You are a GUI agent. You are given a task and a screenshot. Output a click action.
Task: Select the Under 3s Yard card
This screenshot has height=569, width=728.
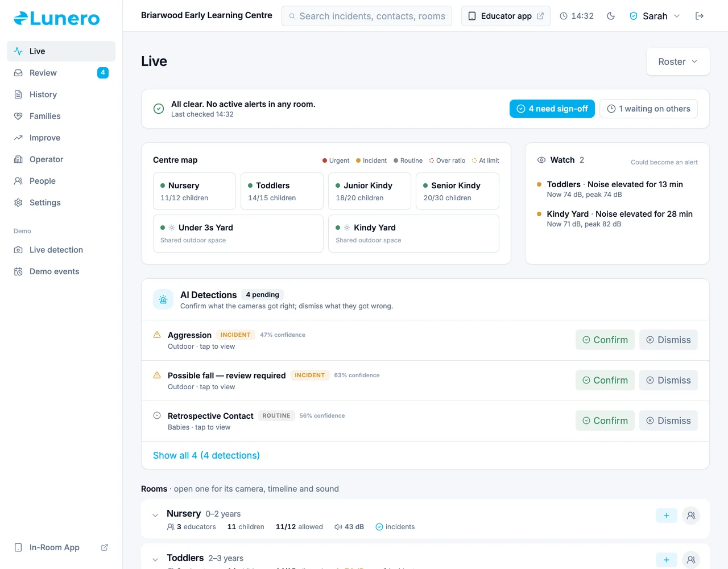pos(238,233)
